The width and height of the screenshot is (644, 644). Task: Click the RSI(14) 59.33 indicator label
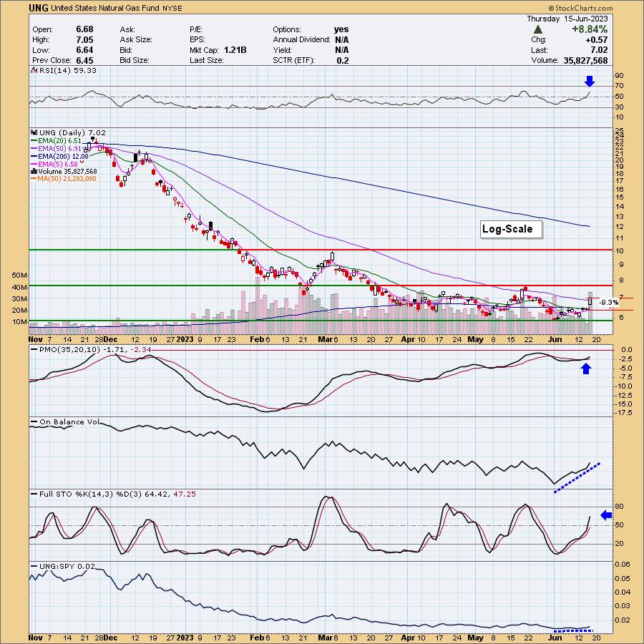[68, 70]
